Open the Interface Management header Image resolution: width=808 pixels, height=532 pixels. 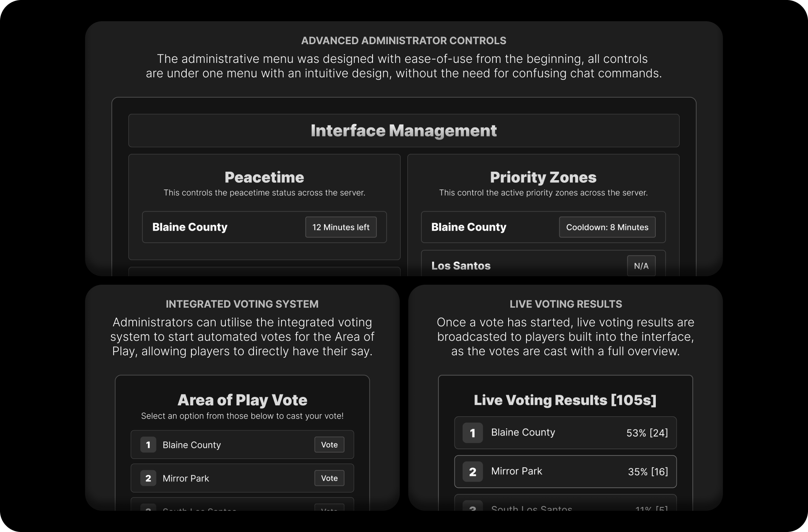point(404,131)
